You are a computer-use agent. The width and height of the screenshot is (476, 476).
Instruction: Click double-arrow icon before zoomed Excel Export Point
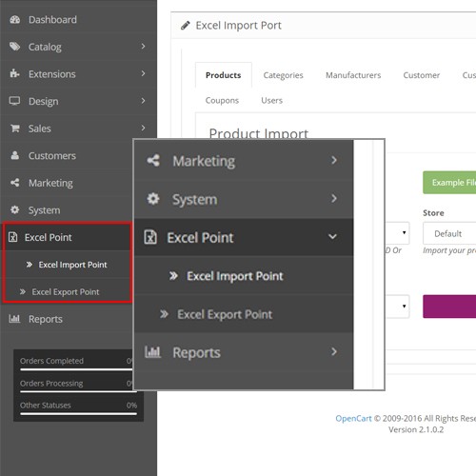pyautogui.click(x=164, y=314)
